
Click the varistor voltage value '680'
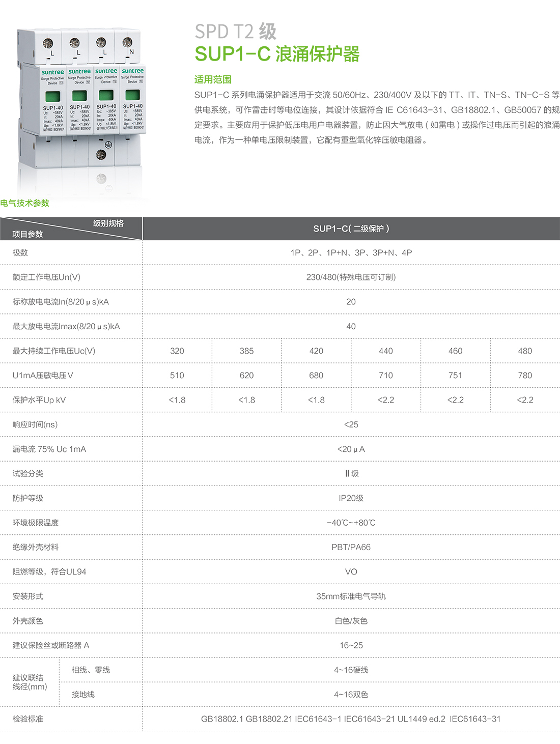(x=316, y=375)
